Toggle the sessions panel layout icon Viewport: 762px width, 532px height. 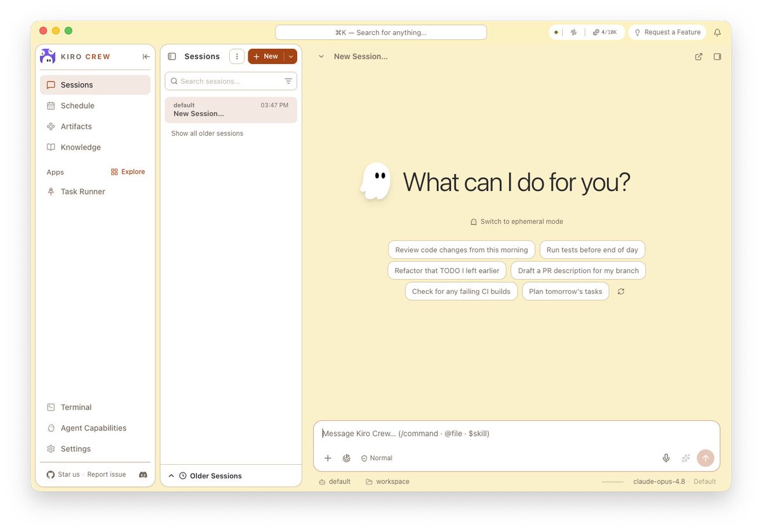tap(171, 57)
